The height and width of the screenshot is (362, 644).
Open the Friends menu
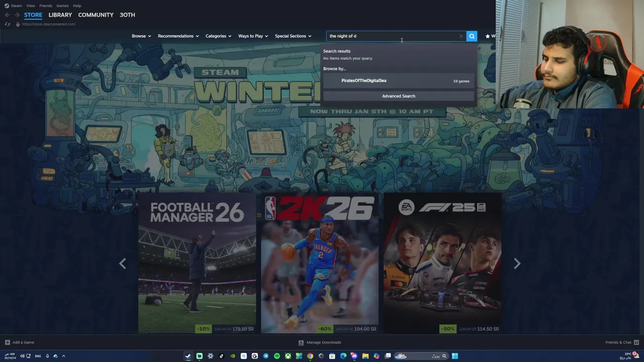click(46, 6)
